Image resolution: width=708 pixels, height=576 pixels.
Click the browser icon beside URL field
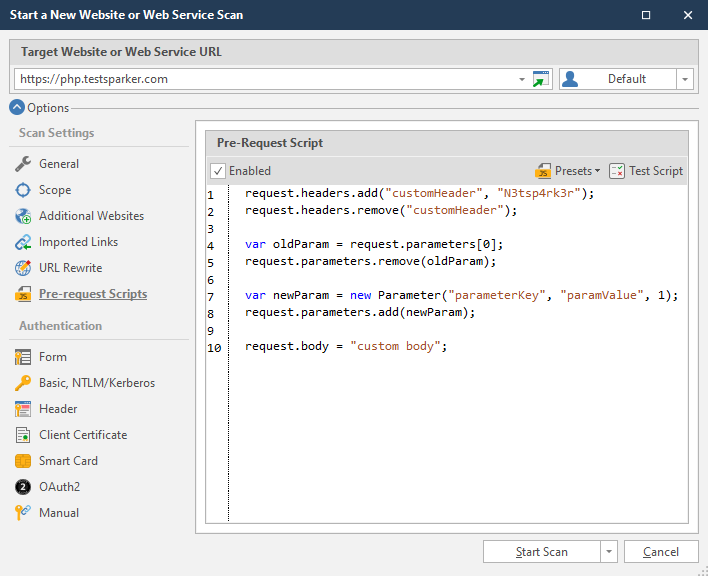click(541, 79)
